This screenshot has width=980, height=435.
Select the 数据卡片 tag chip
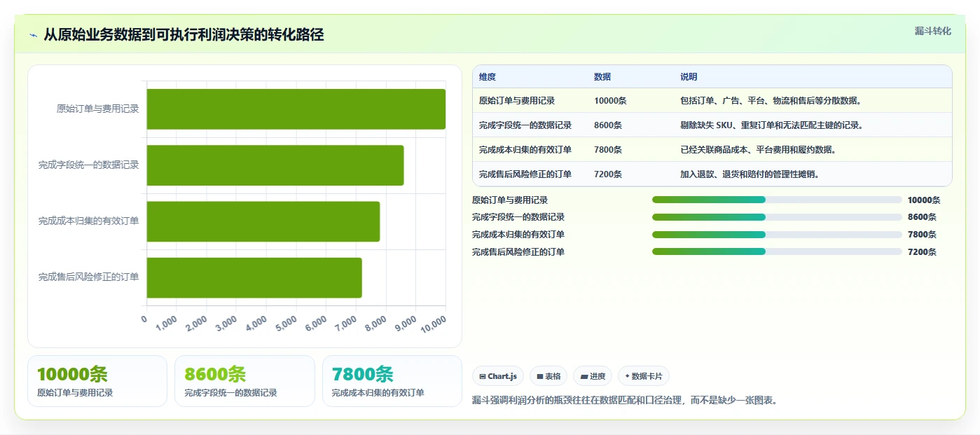click(644, 376)
